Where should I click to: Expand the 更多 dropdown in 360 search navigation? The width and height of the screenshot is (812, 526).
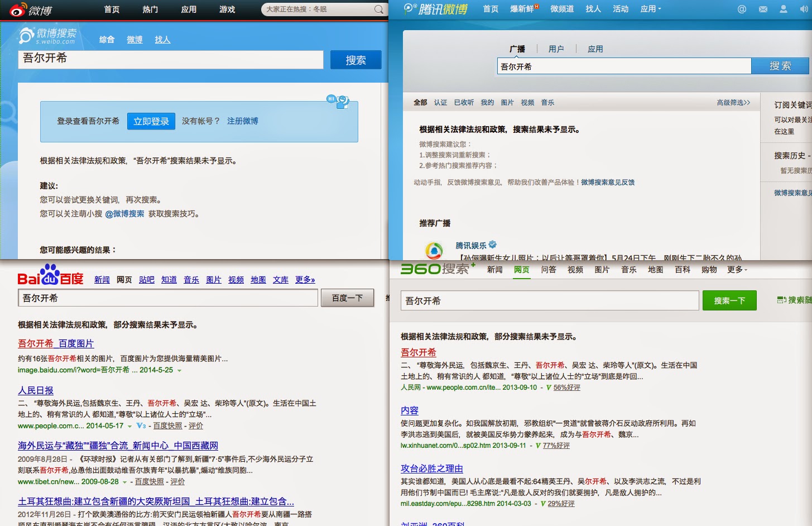(x=737, y=270)
